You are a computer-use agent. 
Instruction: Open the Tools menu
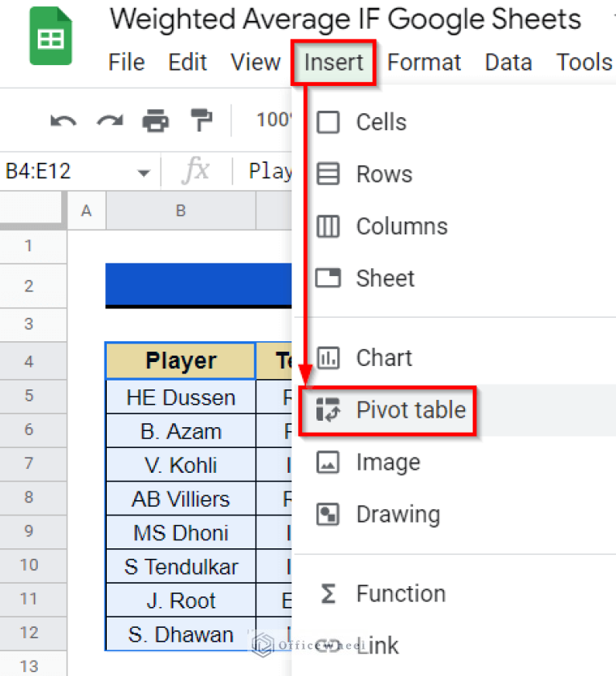[x=584, y=62]
